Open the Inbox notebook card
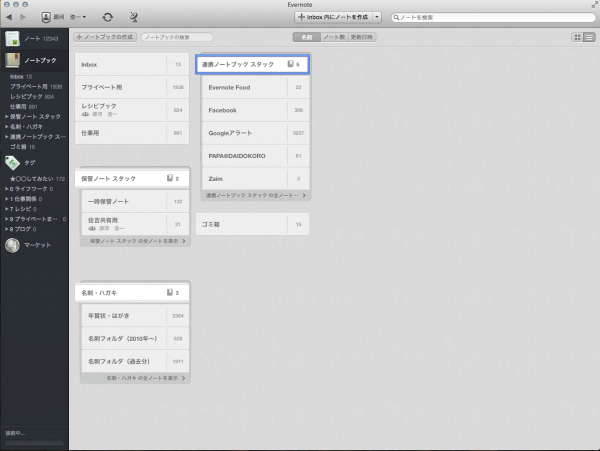This screenshot has height=451, width=600. point(132,65)
